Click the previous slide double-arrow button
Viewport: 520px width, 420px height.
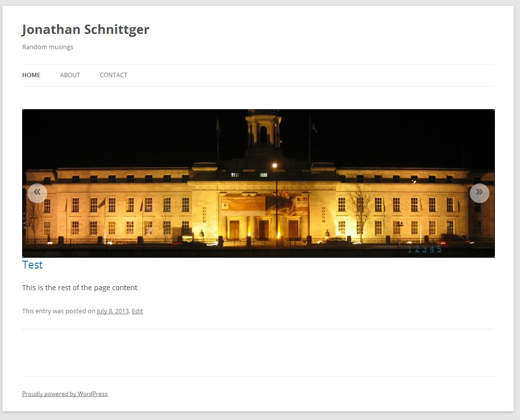pos(37,193)
